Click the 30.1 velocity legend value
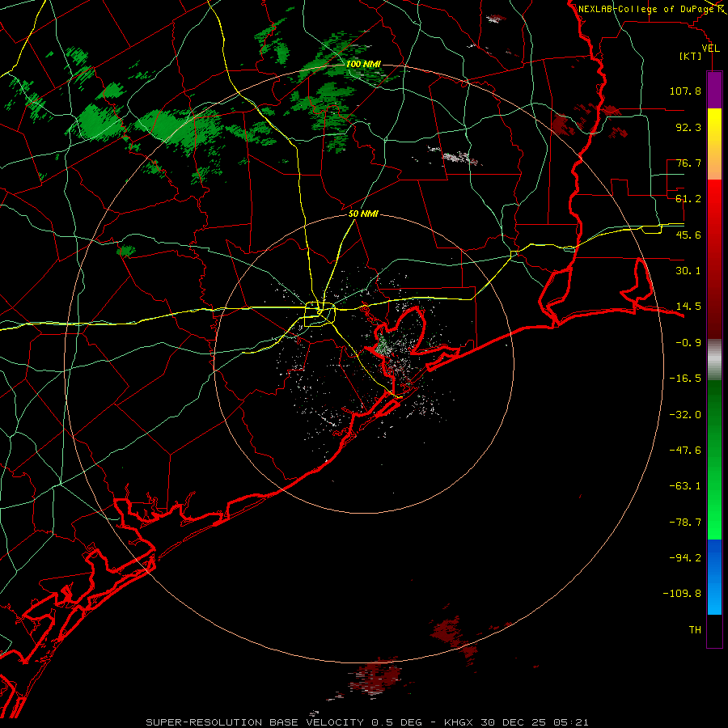The width and height of the screenshot is (728, 728). 688,271
